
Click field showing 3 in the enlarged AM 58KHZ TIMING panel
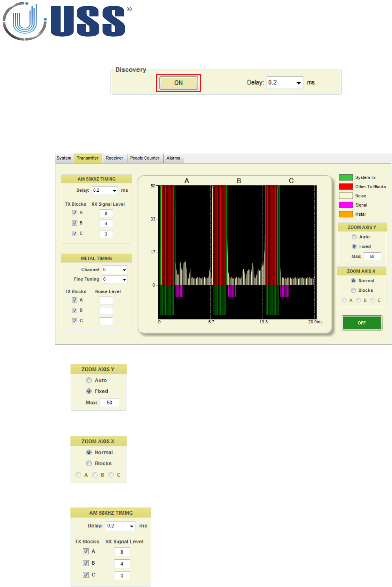coord(122,576)
